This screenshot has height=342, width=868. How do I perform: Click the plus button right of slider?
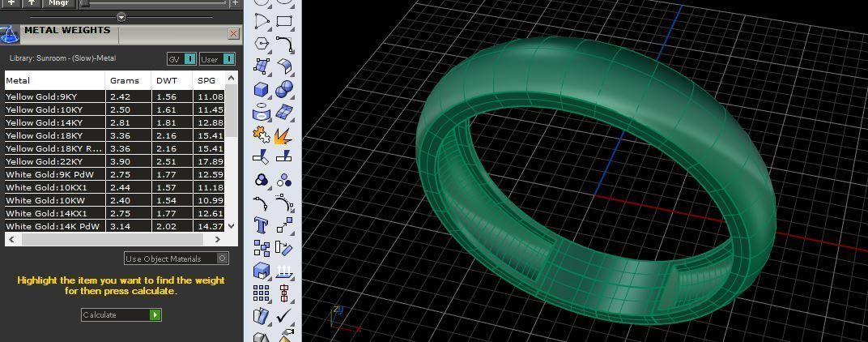[x=235, y=2]
